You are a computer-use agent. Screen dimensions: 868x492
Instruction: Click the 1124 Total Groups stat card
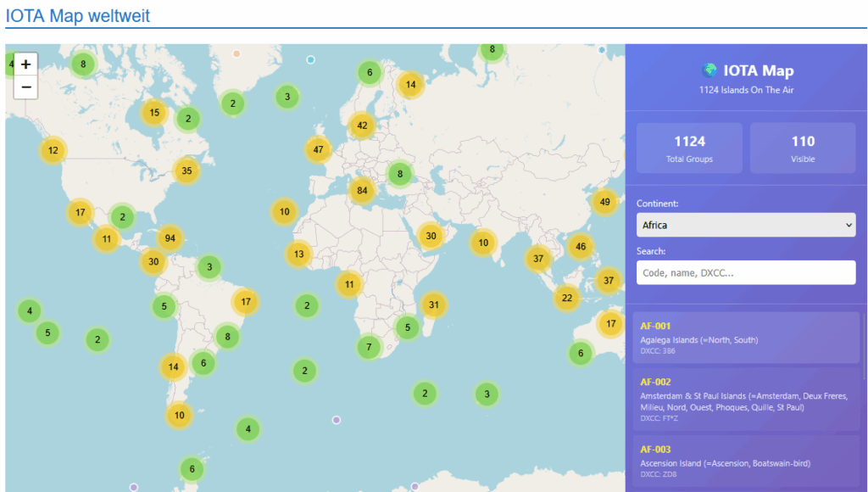pyautogui.click(x=689, y=148)
